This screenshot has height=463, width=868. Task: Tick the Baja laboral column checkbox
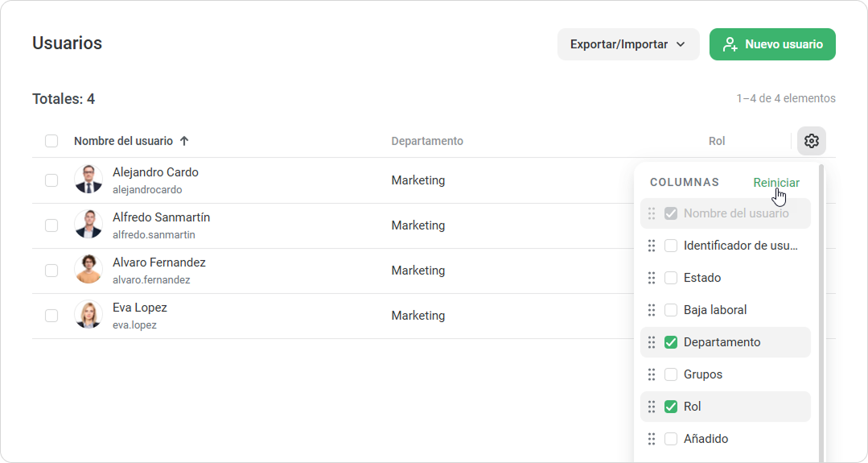[x=671, y=310]
